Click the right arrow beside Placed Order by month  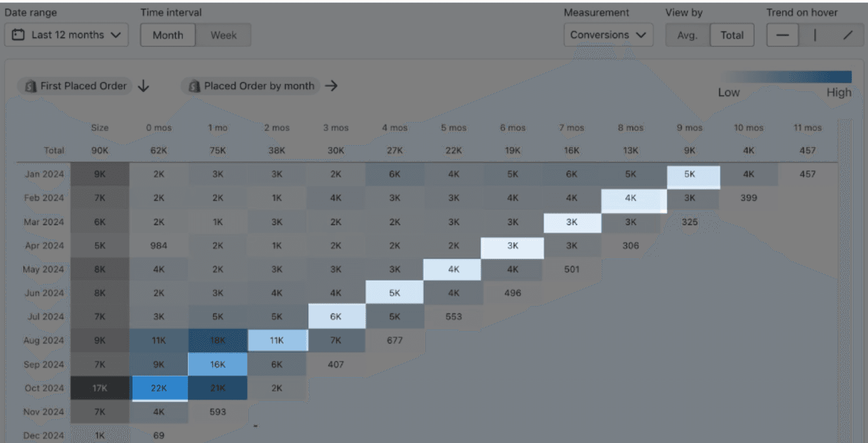[x=331, y=86]
